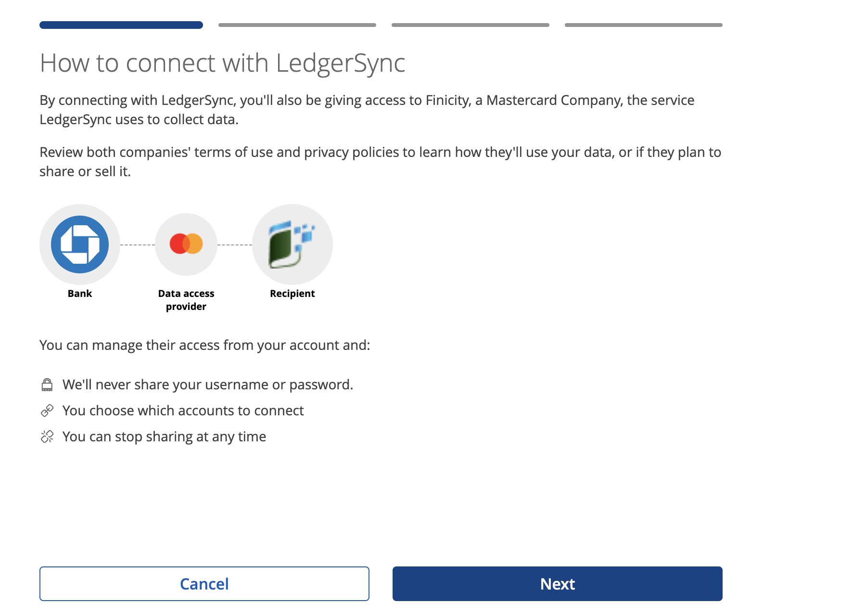Click the second progress step bar
The image size is (865, 616).
[297, 25]
